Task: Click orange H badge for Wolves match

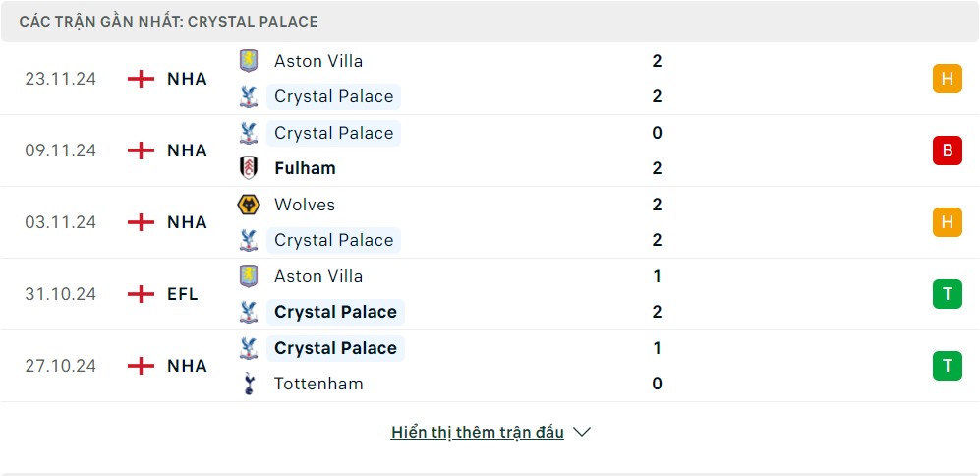Action: 947,222
